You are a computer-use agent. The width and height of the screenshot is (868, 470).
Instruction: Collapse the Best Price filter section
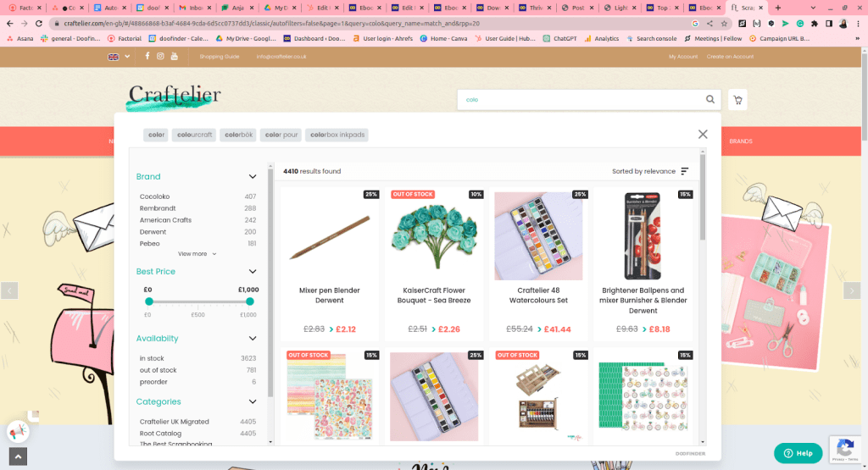[x=253, y=272]
